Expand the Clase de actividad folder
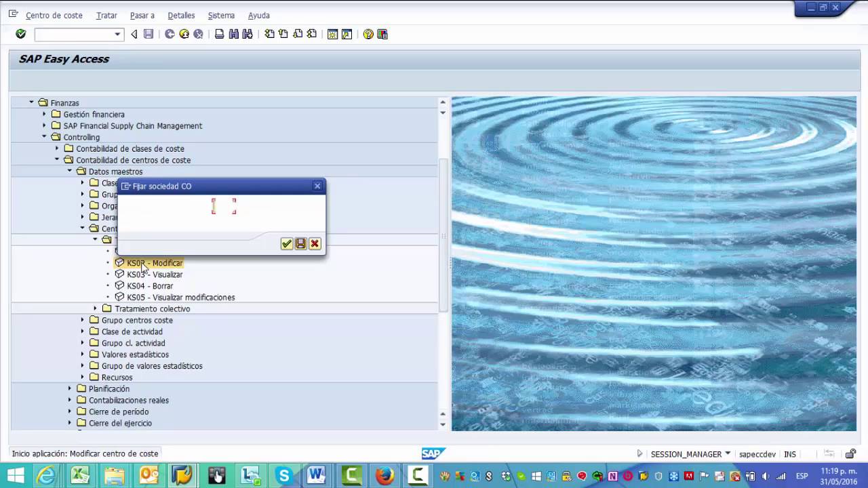Screen dimensions: 868x488 tap(83, 331)
